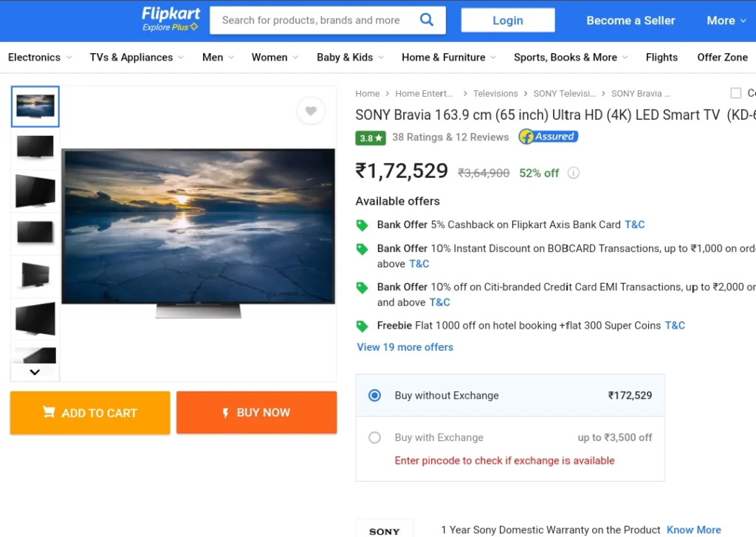The height and width of the screenshot is (537, 756).
Task: Open View 19 more offers link
Action: pyautogui.click(x=405, y=347)
